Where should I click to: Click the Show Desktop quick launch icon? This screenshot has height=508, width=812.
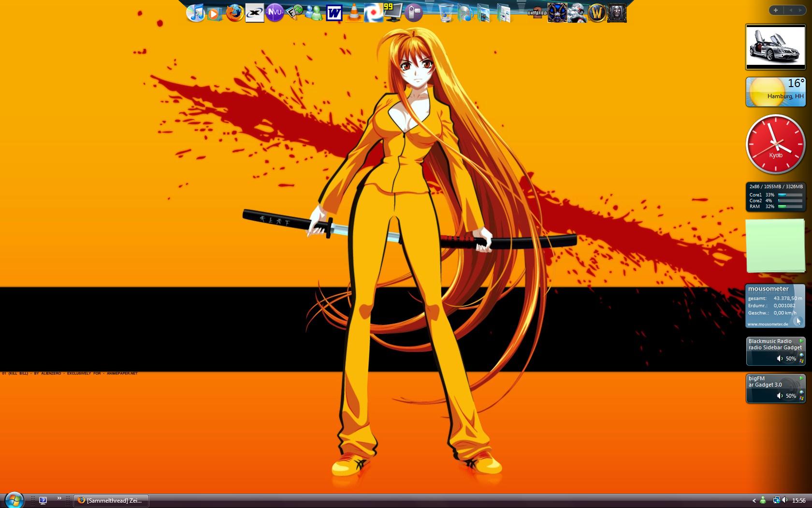[x=43, y=501]
